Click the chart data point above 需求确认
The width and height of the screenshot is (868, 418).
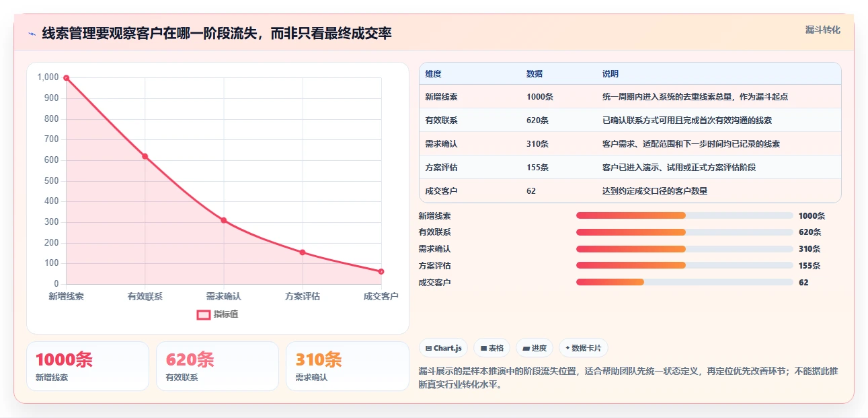pyautogui.click(x=224, y=220)
